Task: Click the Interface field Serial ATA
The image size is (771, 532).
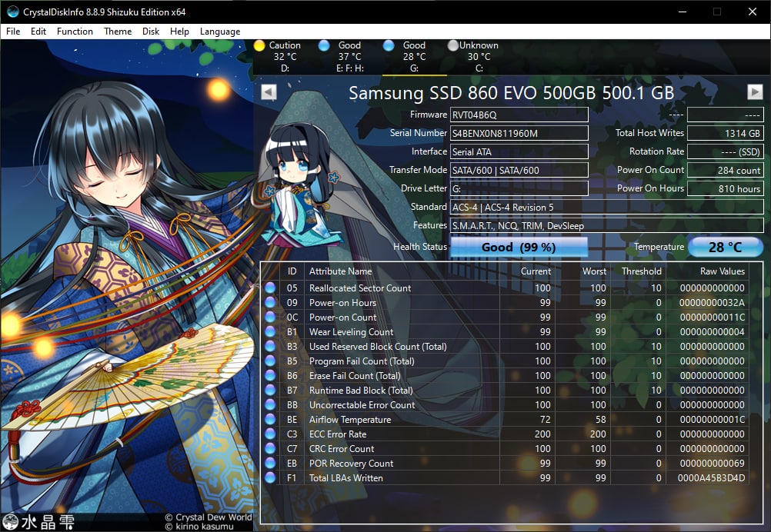Action: (x=519, y=151)
